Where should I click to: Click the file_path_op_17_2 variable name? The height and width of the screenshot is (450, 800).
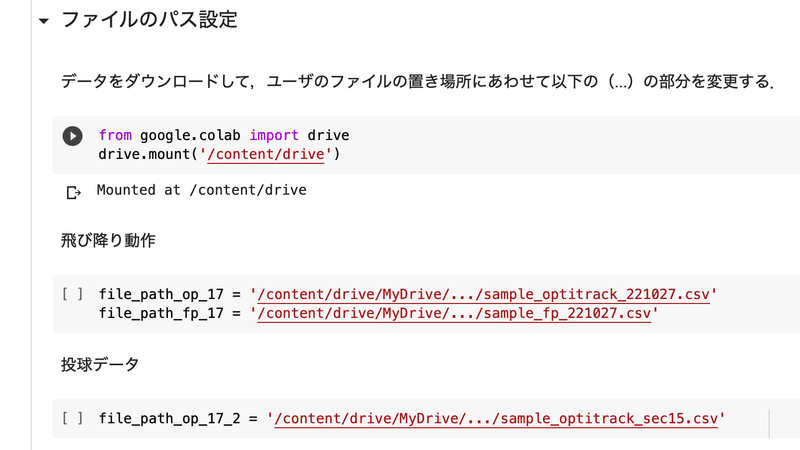tap(169, 419)
